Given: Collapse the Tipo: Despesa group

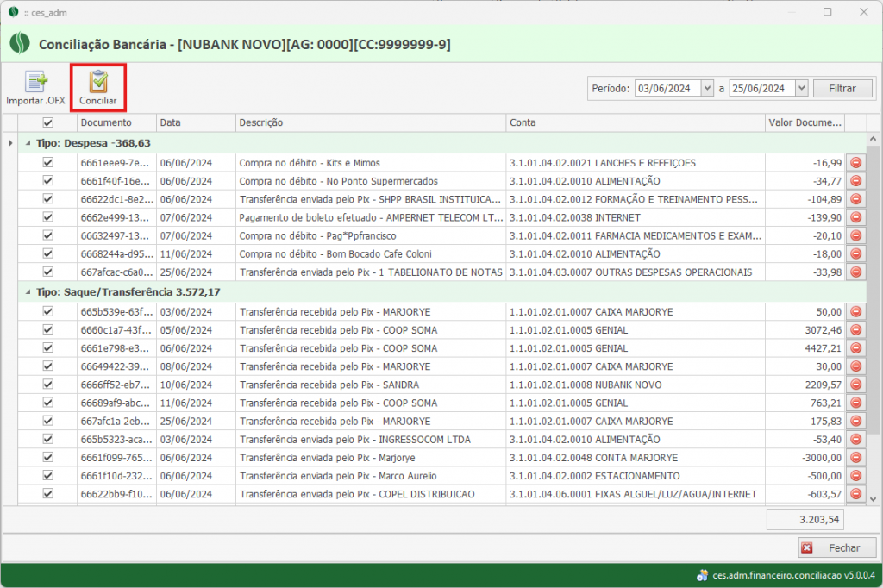Looking at the screenshot, I should 28,143.
